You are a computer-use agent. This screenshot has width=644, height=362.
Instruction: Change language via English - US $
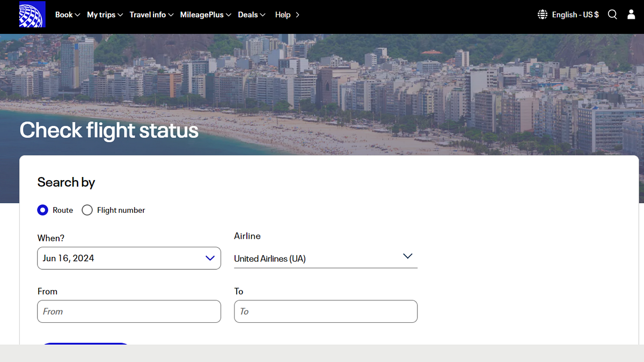[x=575, y=14]
